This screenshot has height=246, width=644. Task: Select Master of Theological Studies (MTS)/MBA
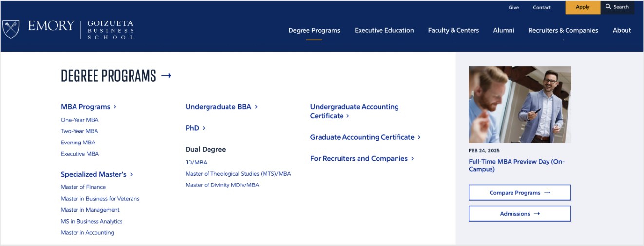click(238, 174)
